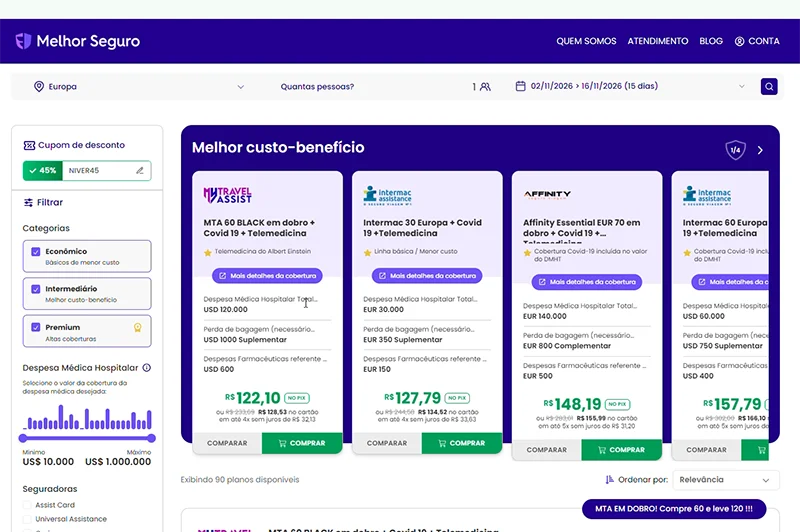Open the CONTA account icon
Screen dimensions: 800x532
[x=739, y=41]
